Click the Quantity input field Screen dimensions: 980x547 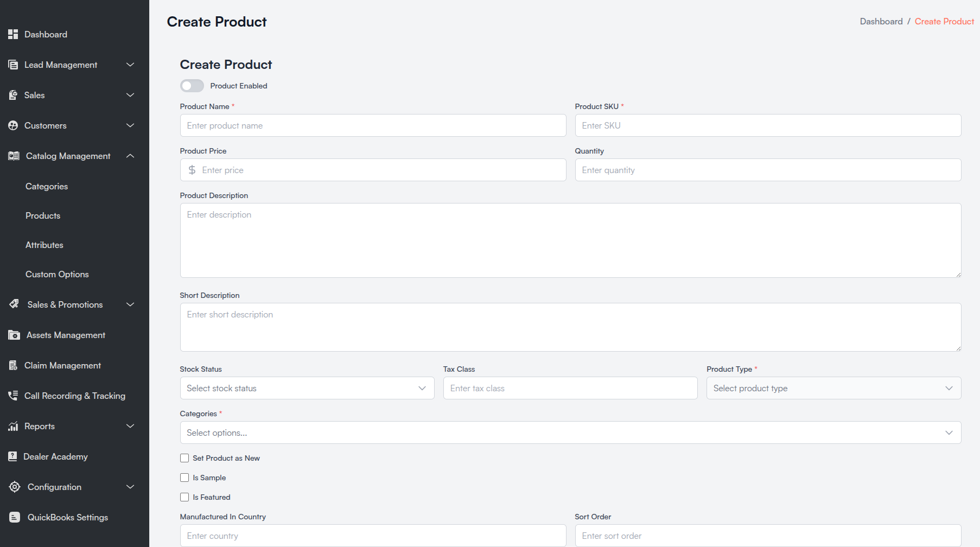768,170
